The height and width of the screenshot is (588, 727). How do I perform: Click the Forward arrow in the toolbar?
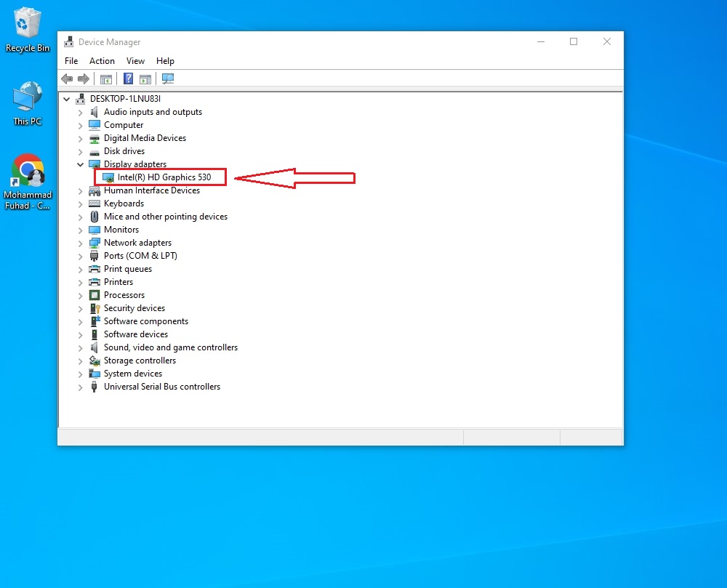coord(84,79)
